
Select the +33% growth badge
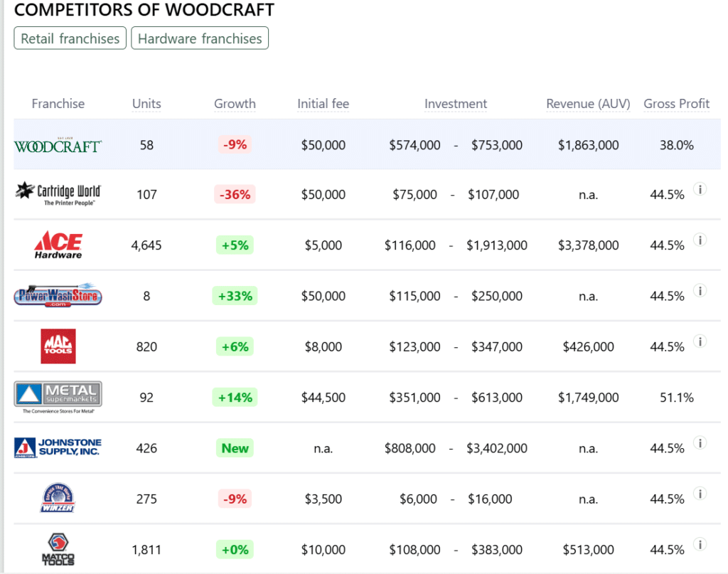tap(235, 296)
